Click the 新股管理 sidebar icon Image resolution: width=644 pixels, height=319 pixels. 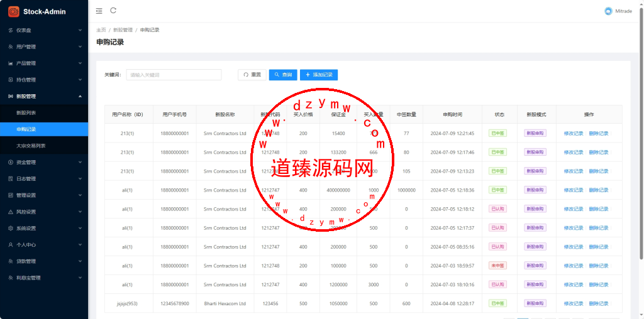coord(11,96)
